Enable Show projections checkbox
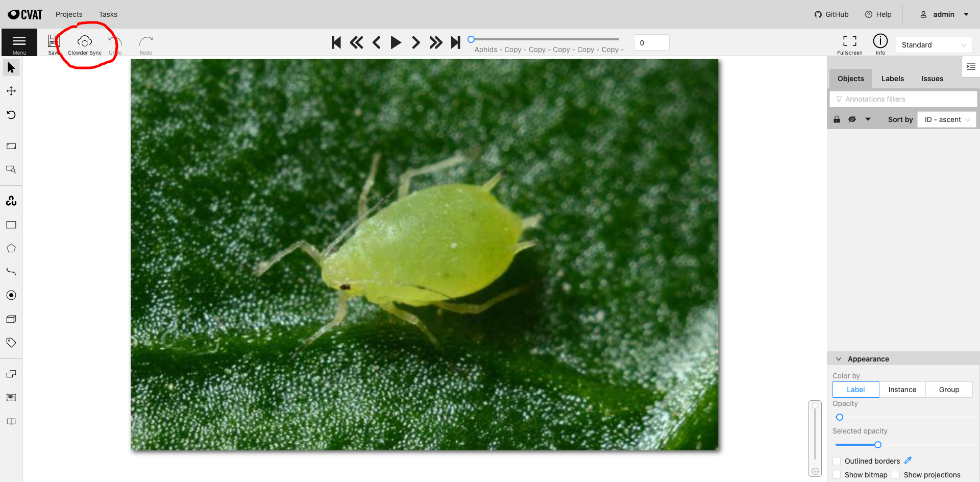The image size is (980, 482). tap(896, 475)
